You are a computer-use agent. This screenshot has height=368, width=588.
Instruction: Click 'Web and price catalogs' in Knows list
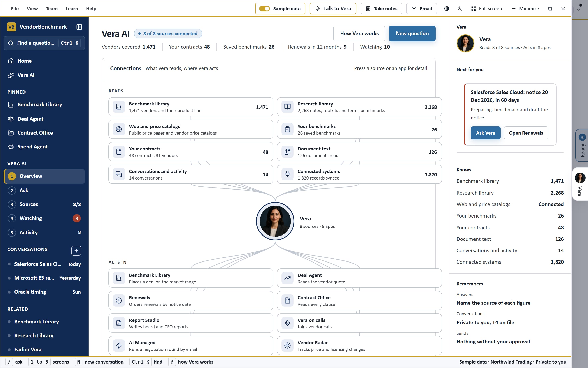click(483, 204)
